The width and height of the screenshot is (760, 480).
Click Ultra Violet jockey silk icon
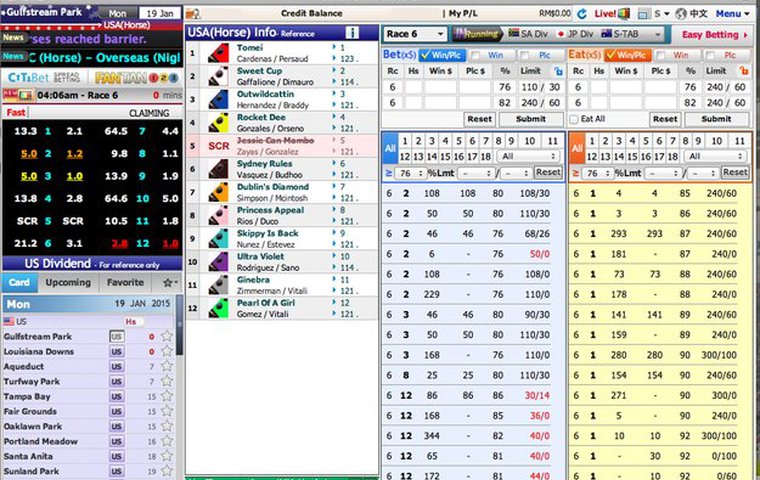(x=219, y=262)
